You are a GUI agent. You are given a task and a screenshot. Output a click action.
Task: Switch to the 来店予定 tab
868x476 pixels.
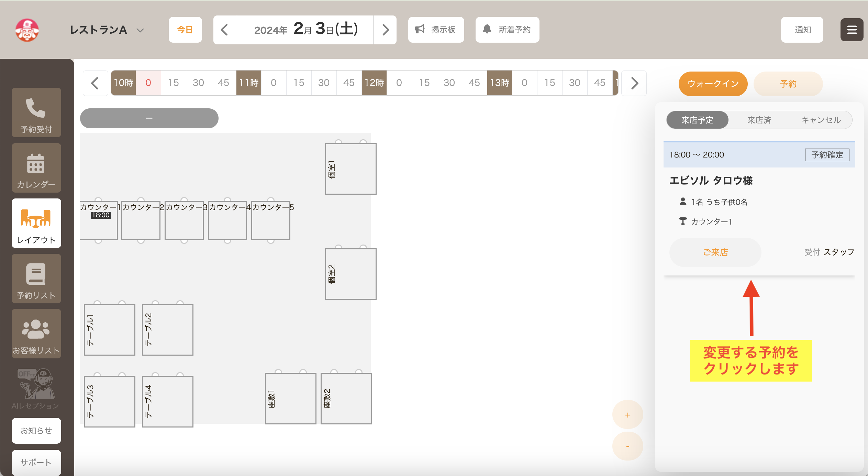pos(698,120)
